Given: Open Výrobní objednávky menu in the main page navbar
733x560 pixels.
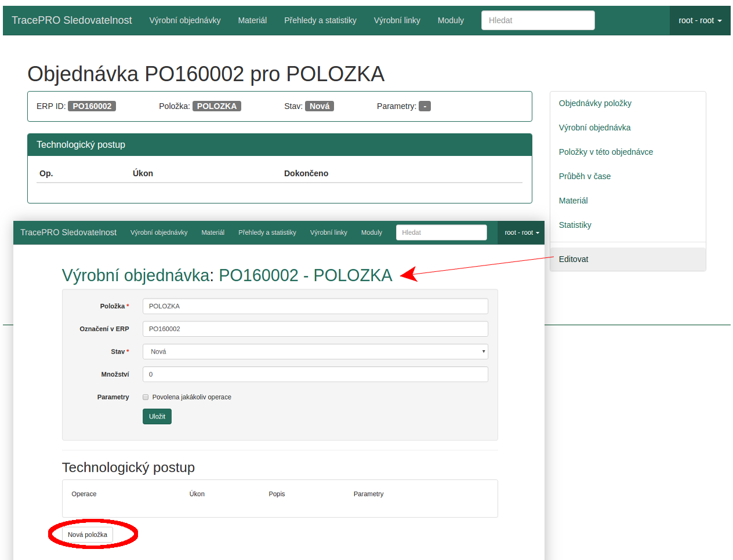Looking at the screenshot, I should pyautogui.click(x=185, y=20).
